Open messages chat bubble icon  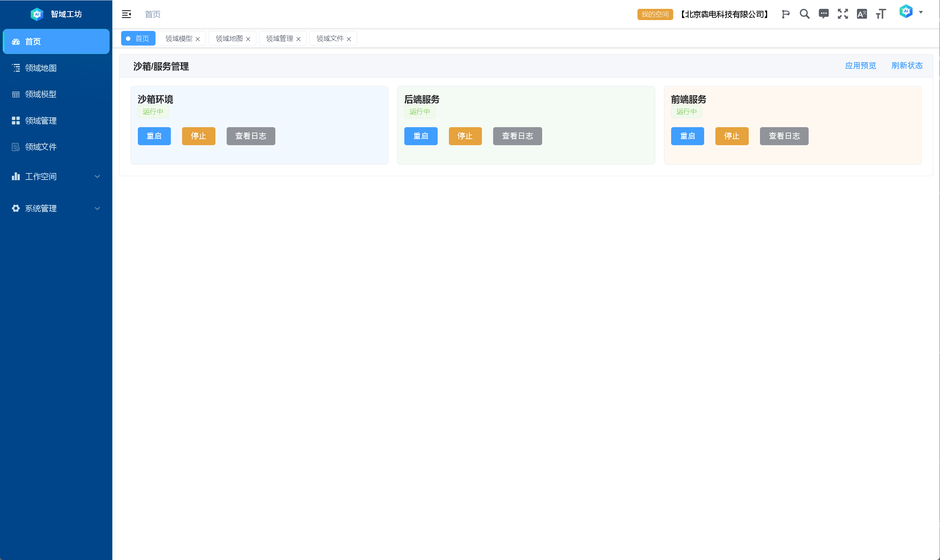coord(823,14)
